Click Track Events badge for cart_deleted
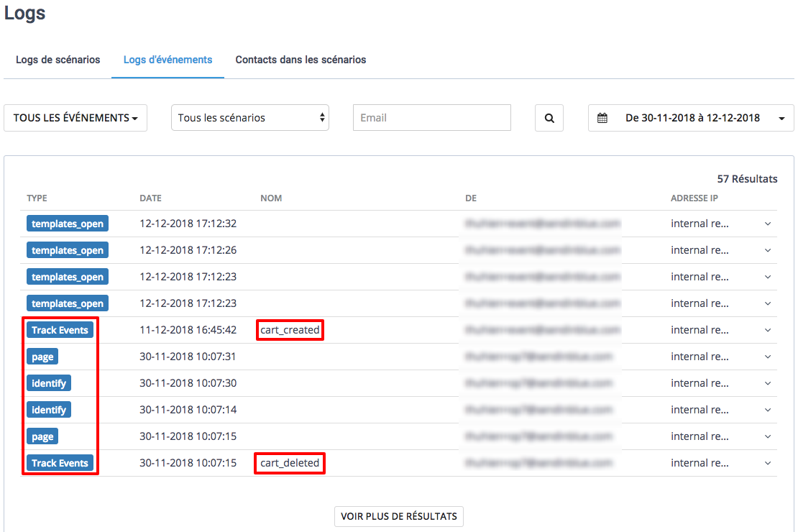798x532 pixels. [60, 463]
